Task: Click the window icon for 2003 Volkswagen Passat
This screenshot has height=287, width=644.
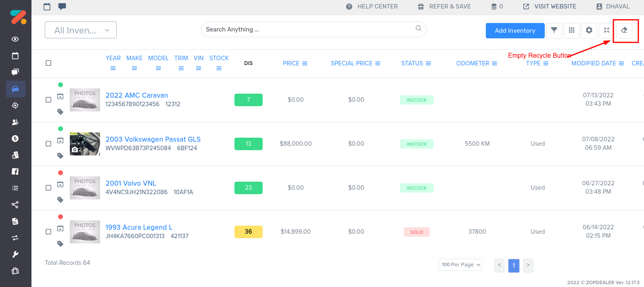Action: tap(60, 140)
